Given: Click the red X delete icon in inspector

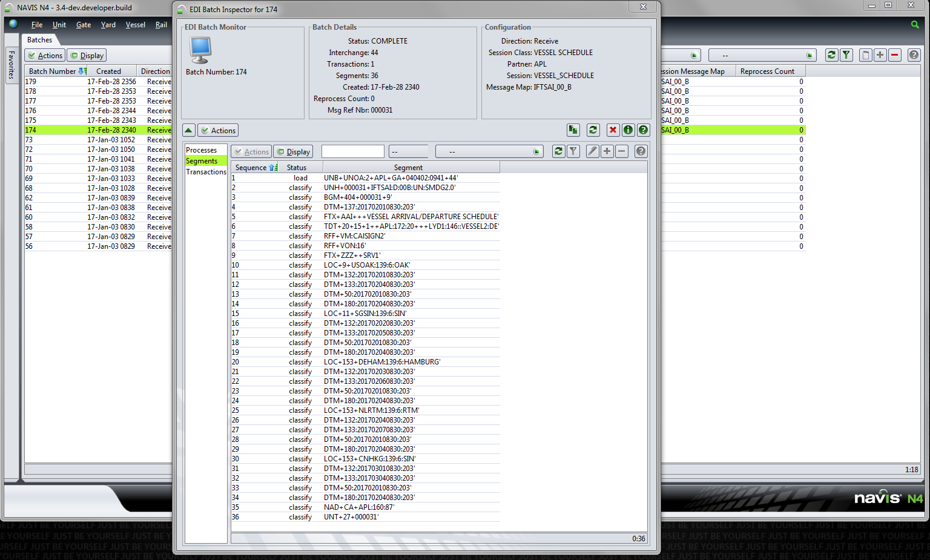Looking at the screenshot, I should (x=613, y=130).
